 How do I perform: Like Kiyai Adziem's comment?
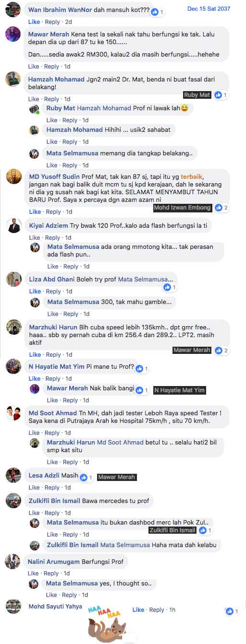(35, 238)
